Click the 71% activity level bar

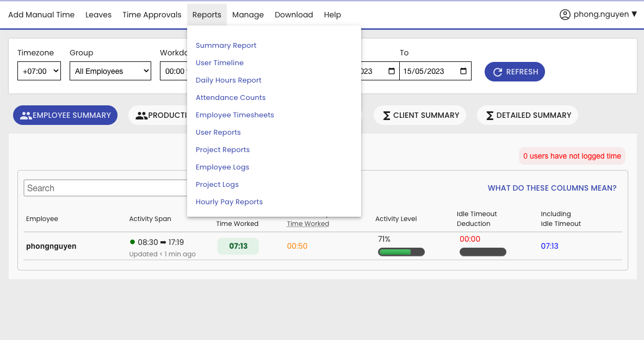pyautogui.click(x=401, y=252)
